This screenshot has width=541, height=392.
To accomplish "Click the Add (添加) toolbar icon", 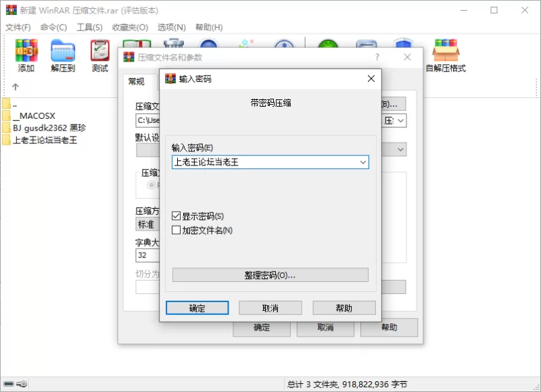I will click(x=26, y=55).
